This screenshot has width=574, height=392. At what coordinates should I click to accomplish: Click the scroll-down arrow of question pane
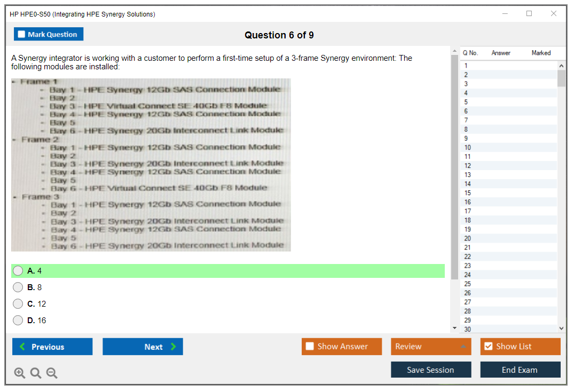point(454,328)
